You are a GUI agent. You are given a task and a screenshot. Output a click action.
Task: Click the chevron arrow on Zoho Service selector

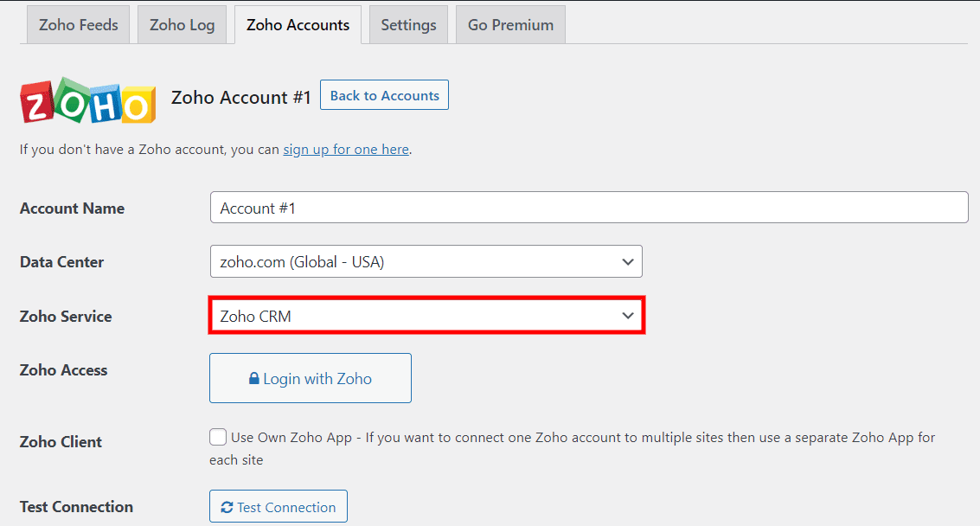[628, 315]
